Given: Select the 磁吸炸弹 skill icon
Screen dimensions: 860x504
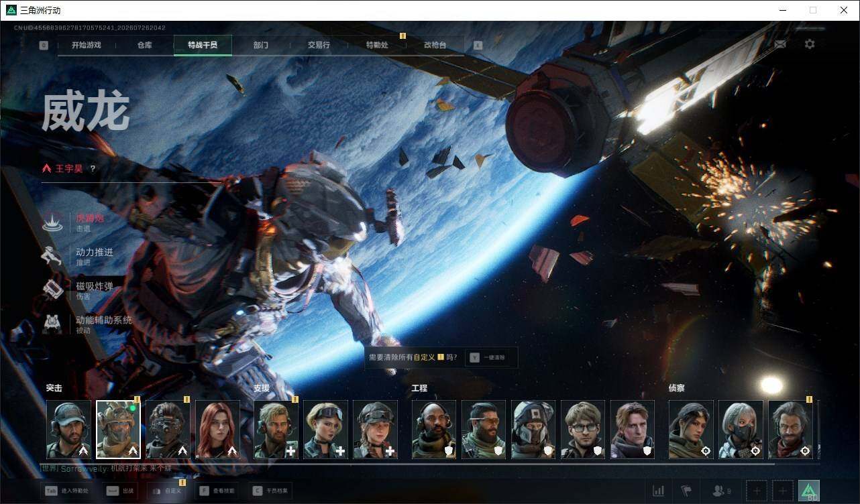Looking at the screenshot, I should pyautogui.click(x=53, y=290).
